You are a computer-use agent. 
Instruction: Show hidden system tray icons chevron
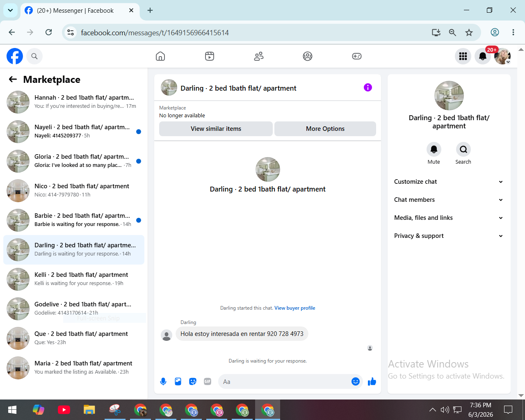click(432, 409)
